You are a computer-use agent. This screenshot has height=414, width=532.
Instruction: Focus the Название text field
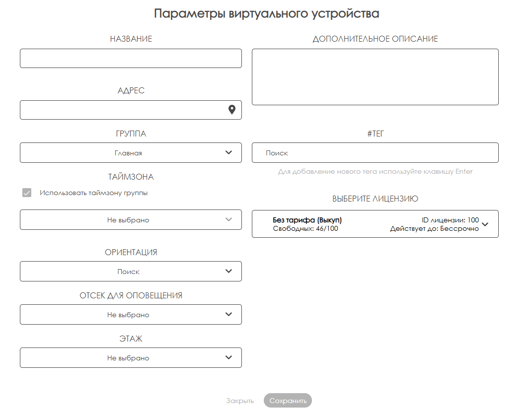tap(131, 59)
